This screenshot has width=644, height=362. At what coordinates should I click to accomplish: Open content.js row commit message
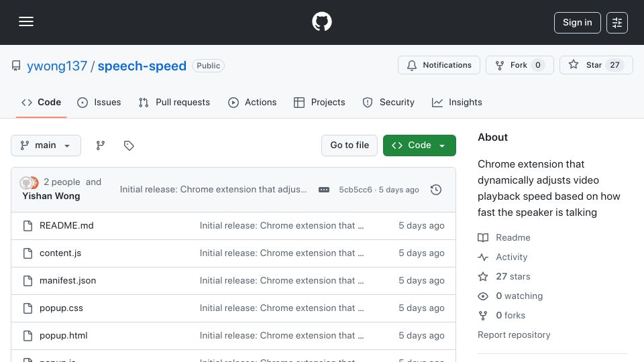pyautogui.click(x=282, y=253)
